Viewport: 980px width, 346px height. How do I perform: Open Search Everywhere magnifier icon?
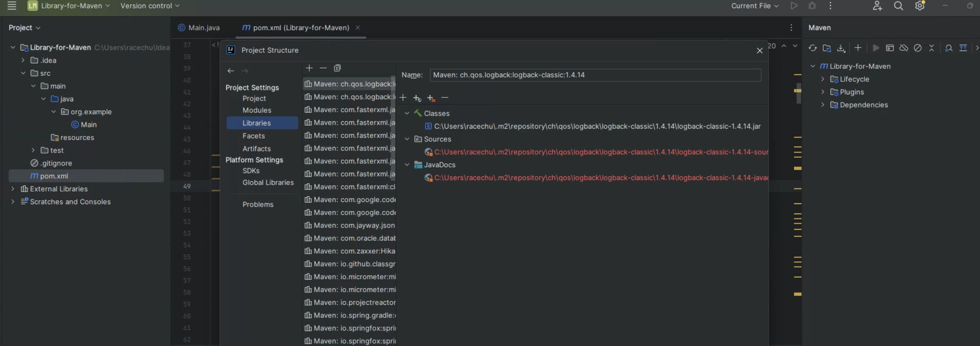[x=898, y=6]
